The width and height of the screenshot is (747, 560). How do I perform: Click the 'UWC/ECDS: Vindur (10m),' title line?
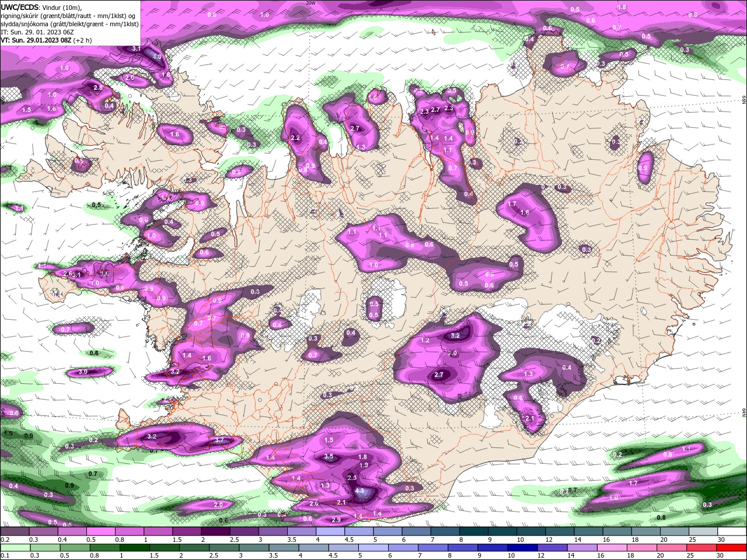point(41,7)
